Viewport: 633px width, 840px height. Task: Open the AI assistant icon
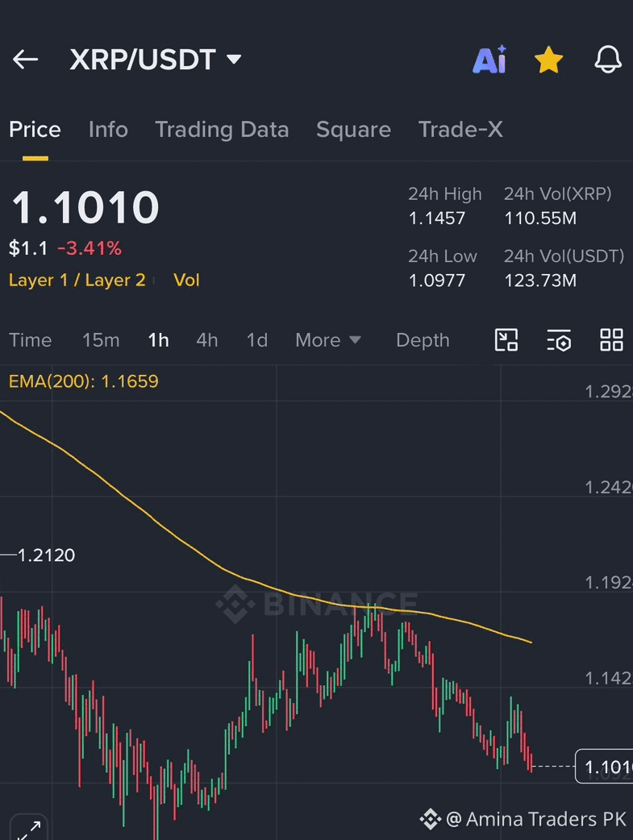(489, 60)
